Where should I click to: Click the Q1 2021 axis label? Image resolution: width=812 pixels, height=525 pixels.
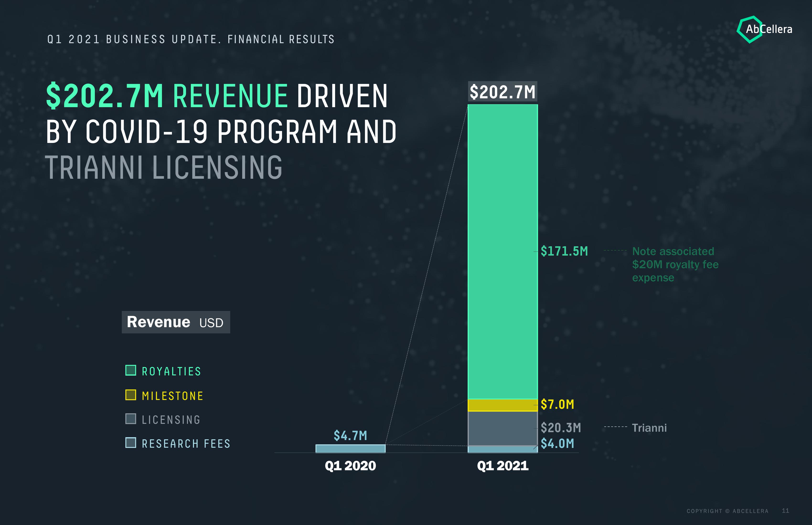pos(502,466)
